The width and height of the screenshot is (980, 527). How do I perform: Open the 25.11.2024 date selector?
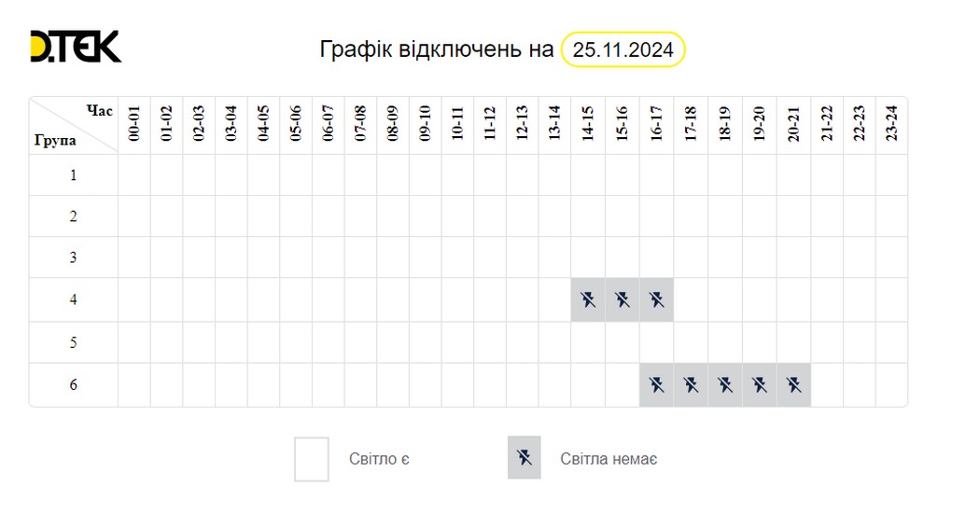(x=623, y=49)
